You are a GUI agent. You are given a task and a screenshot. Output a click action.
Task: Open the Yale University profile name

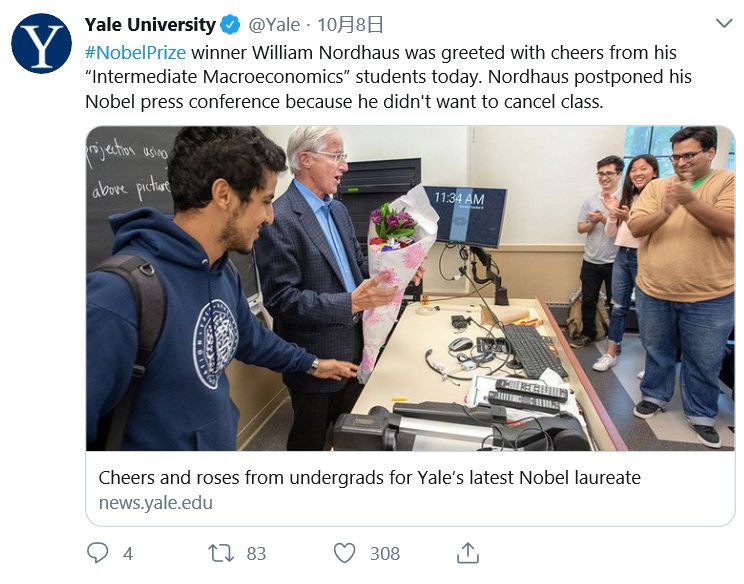[150, 25]
